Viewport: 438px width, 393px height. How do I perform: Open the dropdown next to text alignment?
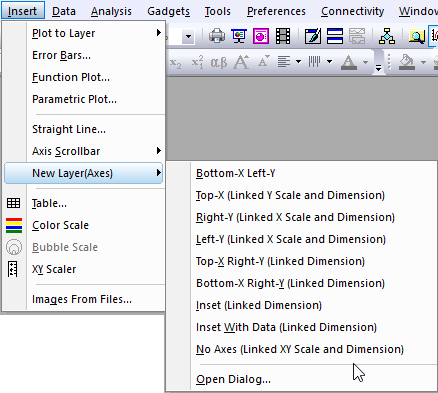[298, 62]
